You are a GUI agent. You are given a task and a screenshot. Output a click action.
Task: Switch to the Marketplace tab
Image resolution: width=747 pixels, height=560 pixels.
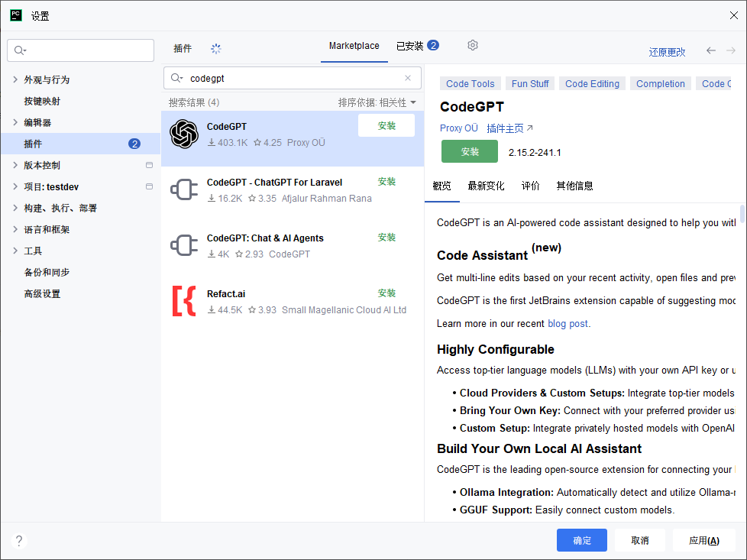click(354, 46)
